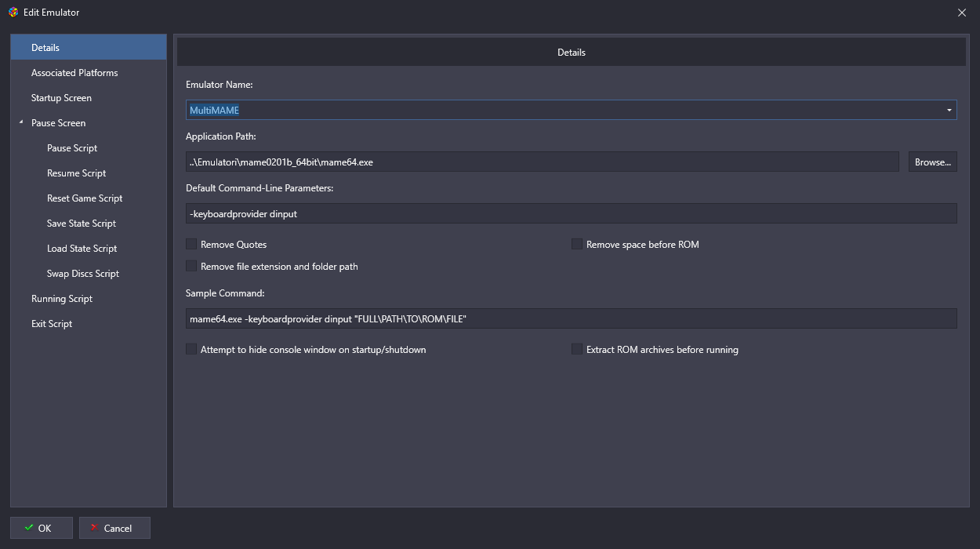Click the Browse... button
The width and height of the screenshot is (980, 549).
[x=933, y=162]
